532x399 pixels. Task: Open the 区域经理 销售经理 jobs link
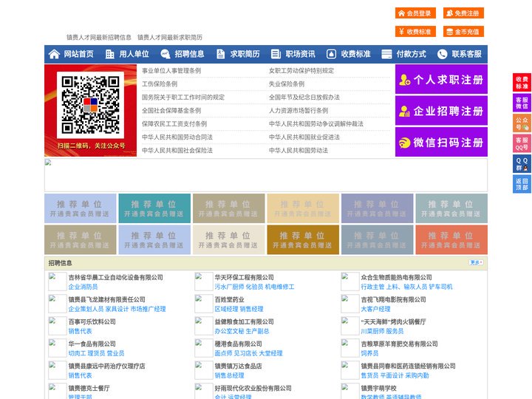click(239, 309)
